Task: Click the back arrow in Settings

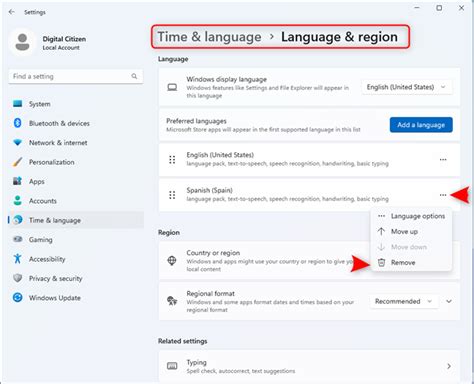Action: 12,12
